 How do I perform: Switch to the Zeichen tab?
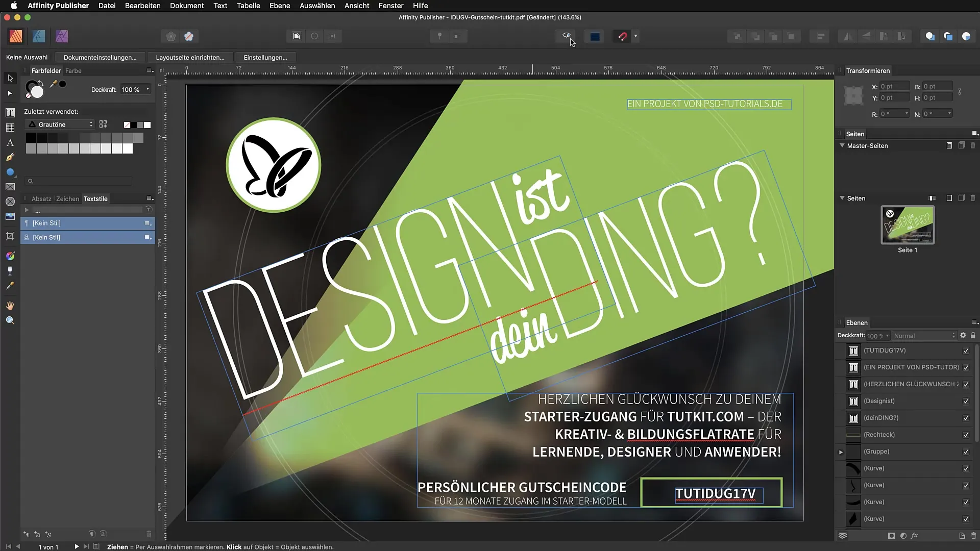click(x=67, y=199)
